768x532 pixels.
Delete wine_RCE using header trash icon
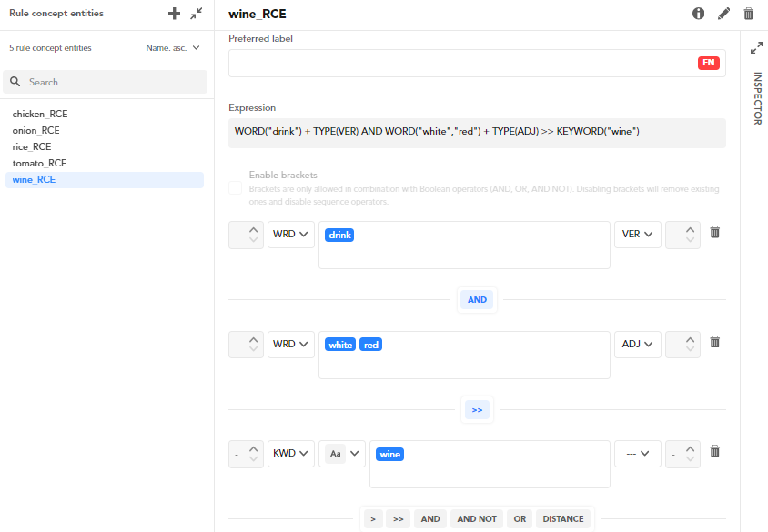(749, 14)
